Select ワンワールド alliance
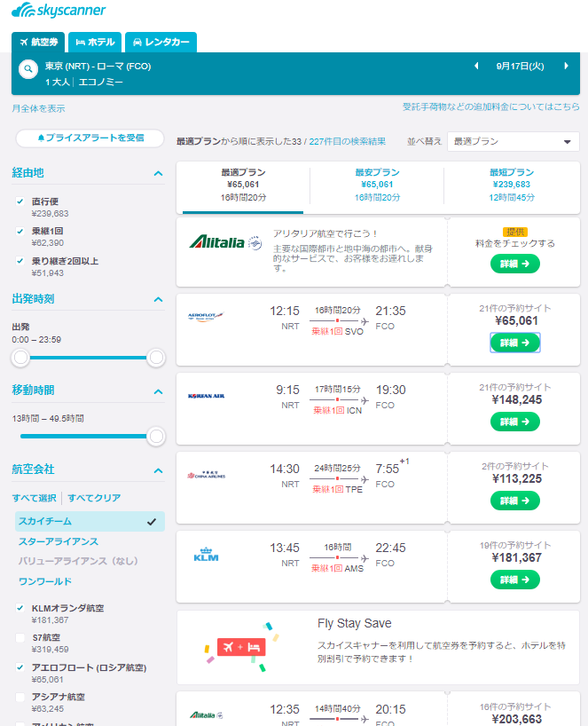This screenshot has height=726, width=588. (x=45, y=581)
